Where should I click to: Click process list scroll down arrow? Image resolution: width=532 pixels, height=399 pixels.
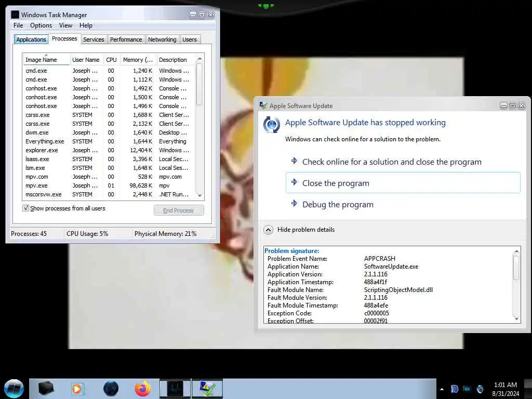coord(199,195)
